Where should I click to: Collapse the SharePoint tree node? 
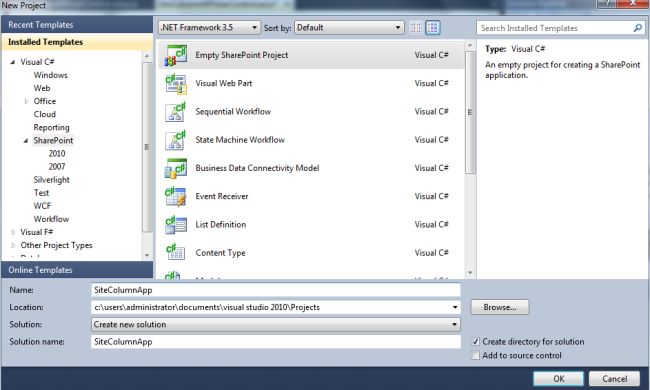(x=26, y=140)
